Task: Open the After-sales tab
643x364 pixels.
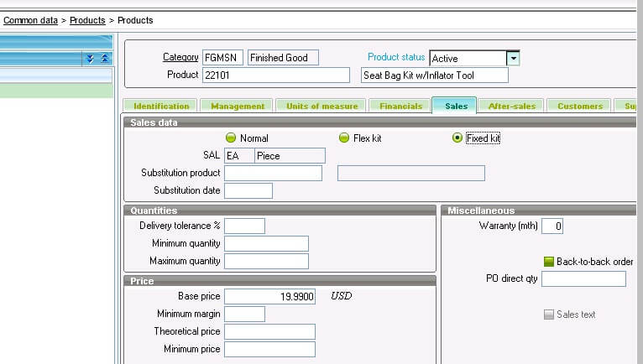Action: [x=512, y=106]
